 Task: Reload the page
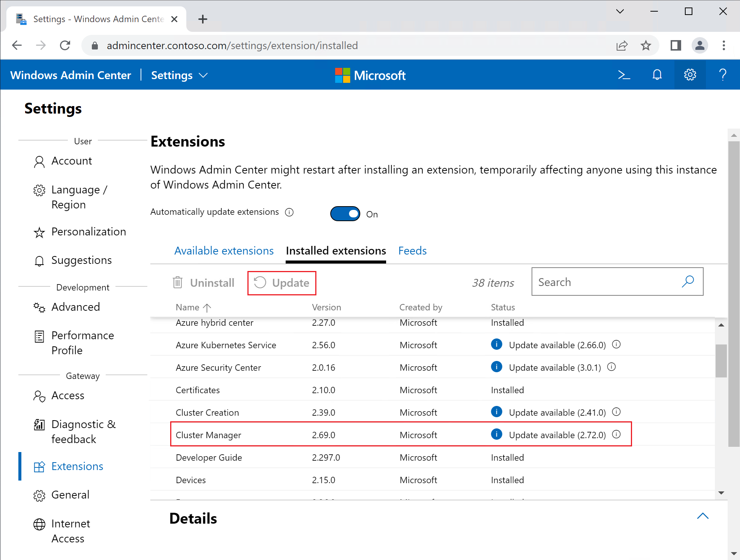coord(65,45)
